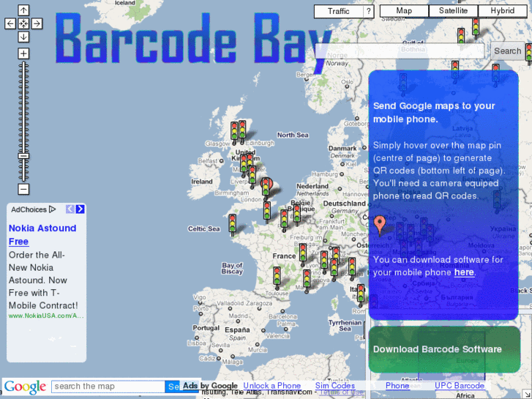Open the Traffic layer button
Image resolution: width=532 pixels, height=399 pixels.
(x=339, y=11)
